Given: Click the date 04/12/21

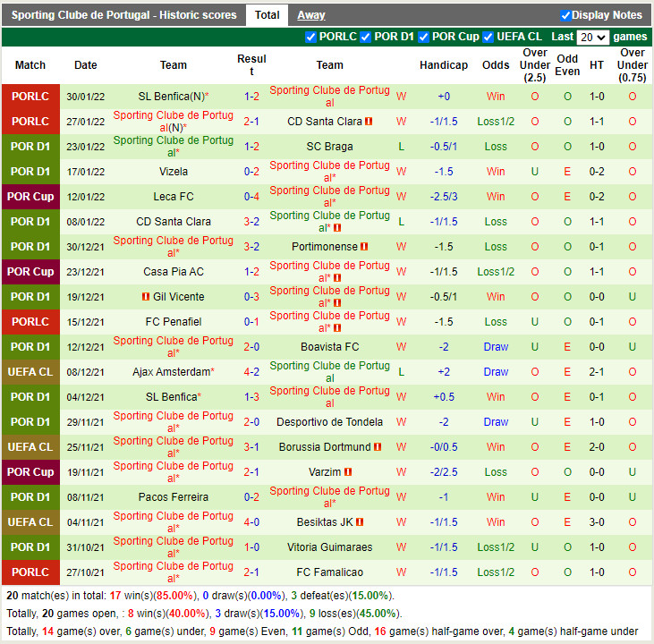Looking at the screenshot, I should click(86, 396).
